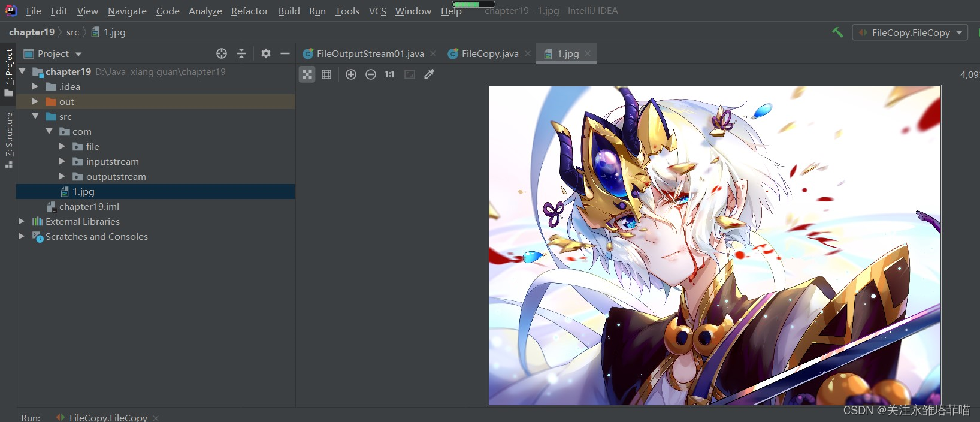Close the FileCopy.java tab
980x422 pixels.
[x=528, y=53]
